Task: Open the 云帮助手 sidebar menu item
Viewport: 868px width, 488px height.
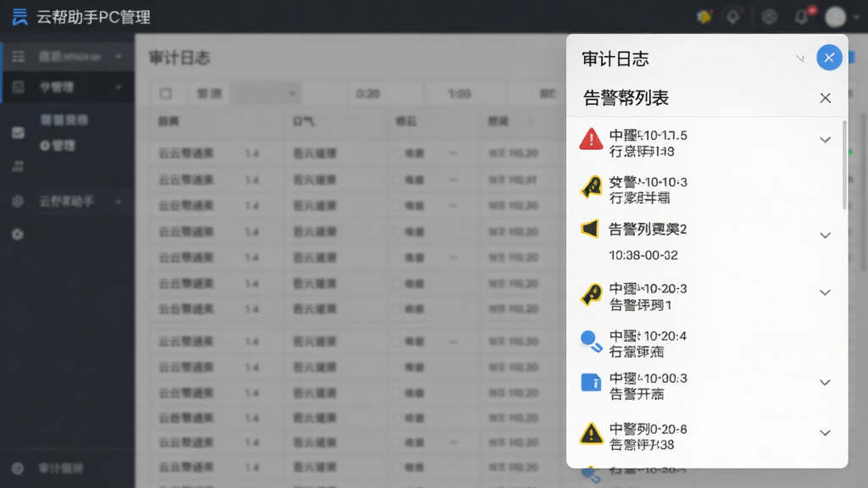Action: [x=66, y=202]
